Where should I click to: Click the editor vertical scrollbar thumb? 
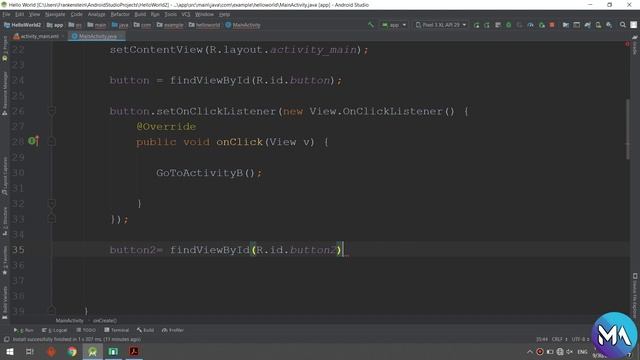coord(627,129)
